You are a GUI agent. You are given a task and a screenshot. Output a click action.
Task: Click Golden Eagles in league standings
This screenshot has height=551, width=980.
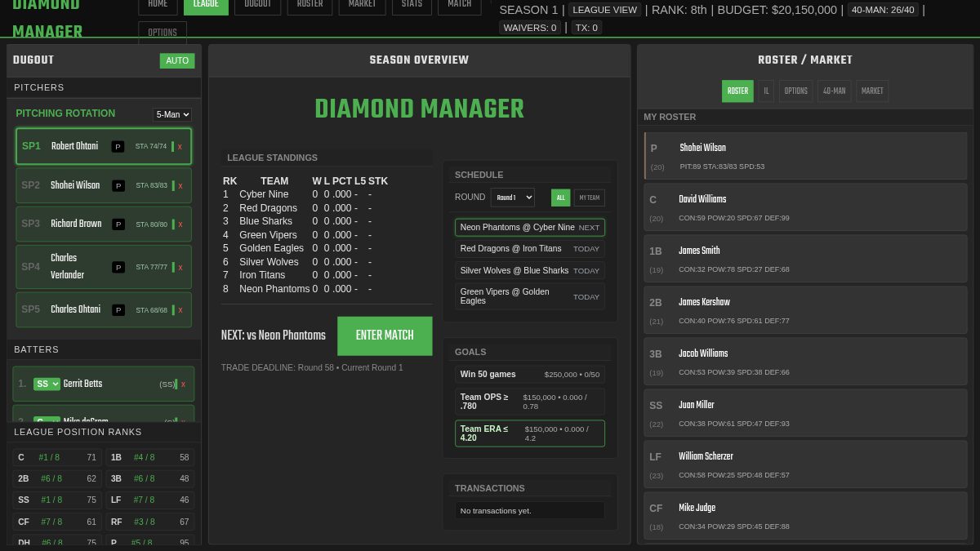click(271, 249)
